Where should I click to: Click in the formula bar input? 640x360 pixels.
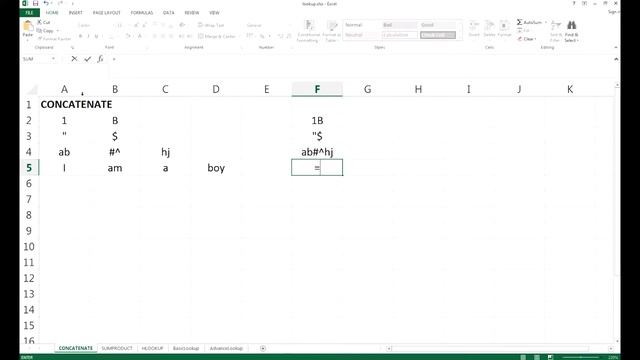tap(361, 59)
